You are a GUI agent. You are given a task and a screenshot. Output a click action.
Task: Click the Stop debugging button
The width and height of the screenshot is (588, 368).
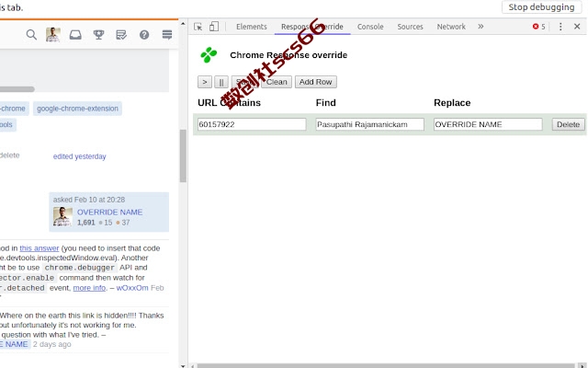coord(541,7)
